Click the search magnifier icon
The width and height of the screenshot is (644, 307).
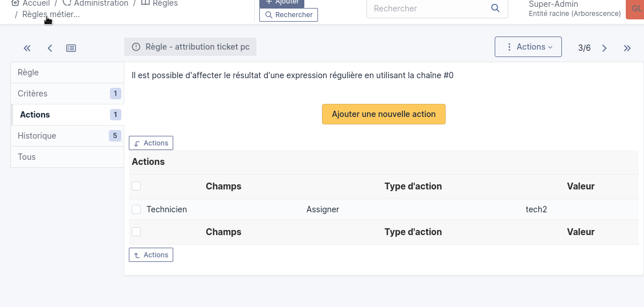(495, 9)
